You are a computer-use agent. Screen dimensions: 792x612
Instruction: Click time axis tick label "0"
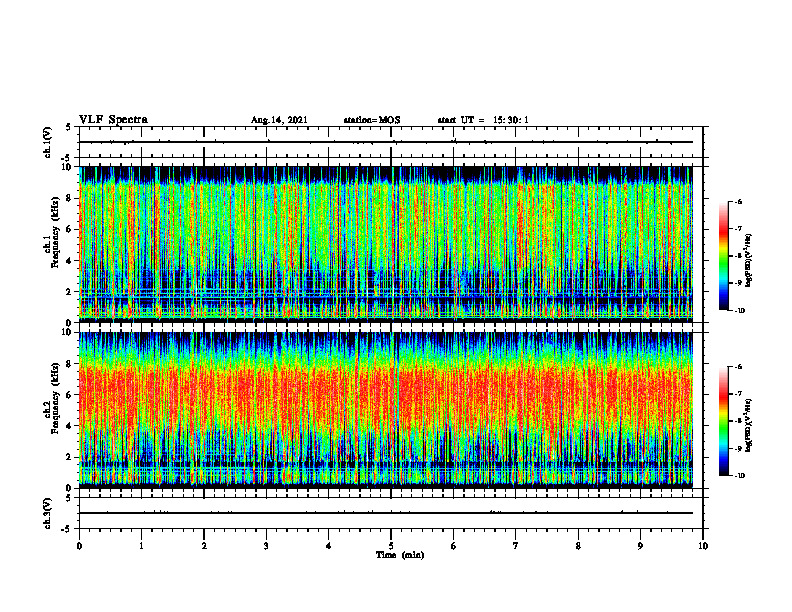[x=79, y=546]
